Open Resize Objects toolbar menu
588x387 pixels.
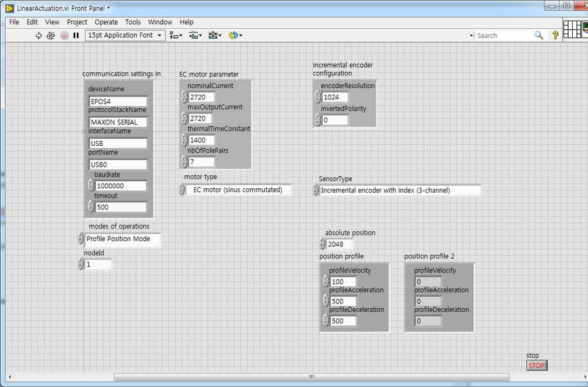tap(215, 35)
